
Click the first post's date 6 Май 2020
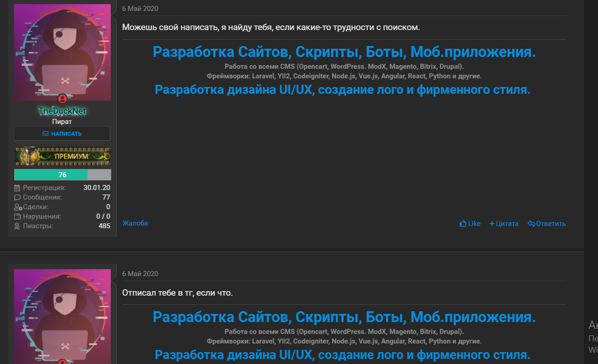tap(140, 9)
